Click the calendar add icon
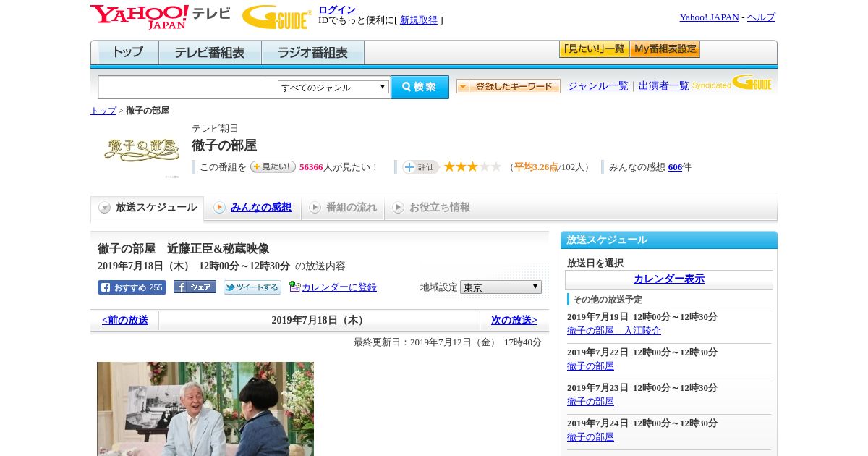The image size is (868, 456). (294, 287)
